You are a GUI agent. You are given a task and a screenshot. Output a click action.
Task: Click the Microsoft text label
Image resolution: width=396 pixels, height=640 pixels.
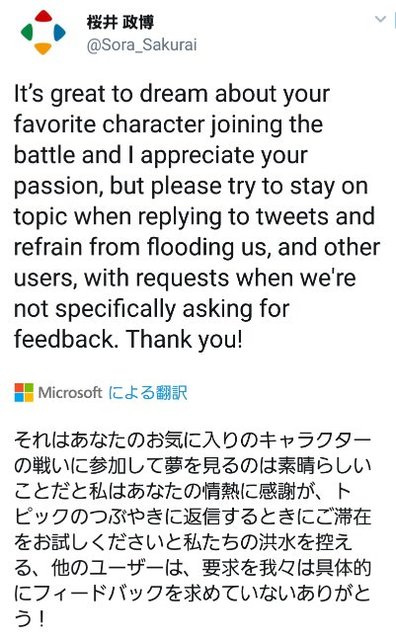point(70,393)
